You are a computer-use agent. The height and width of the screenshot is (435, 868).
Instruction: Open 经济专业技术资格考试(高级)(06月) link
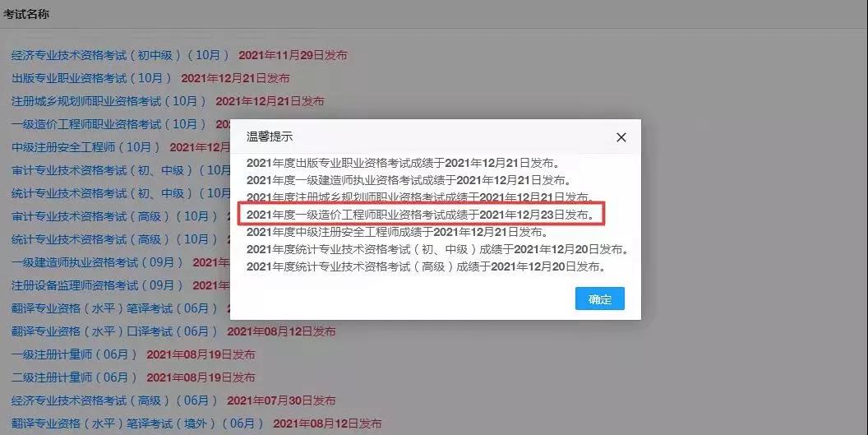[114, 400]
